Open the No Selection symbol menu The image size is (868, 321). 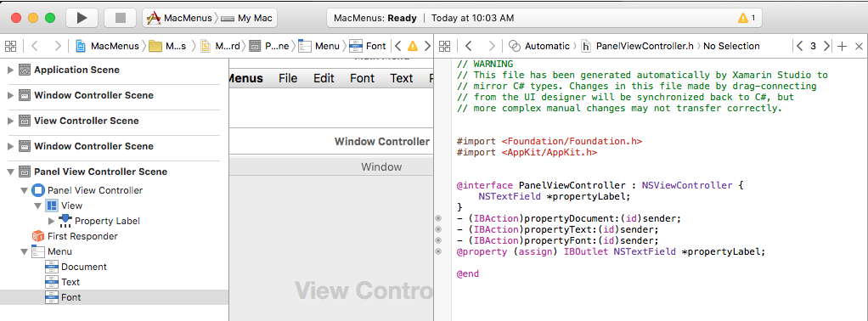tap(731, 46)
